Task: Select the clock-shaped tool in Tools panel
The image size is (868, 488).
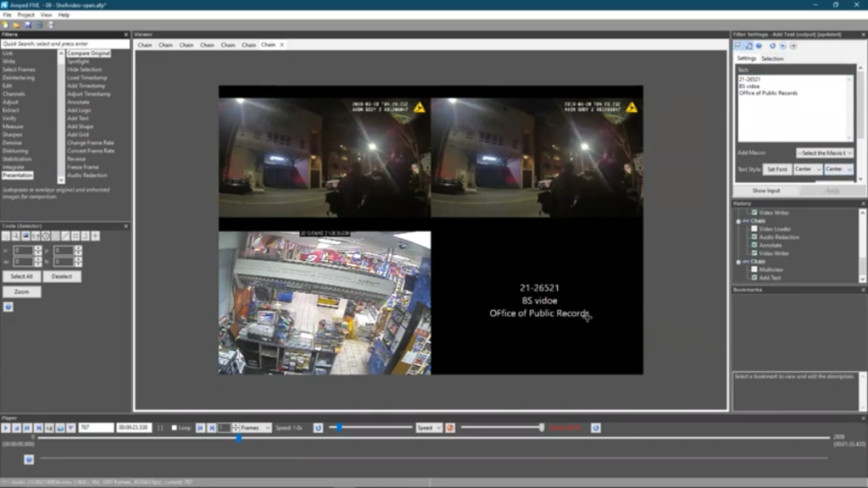Action: [x=46, y=236]
